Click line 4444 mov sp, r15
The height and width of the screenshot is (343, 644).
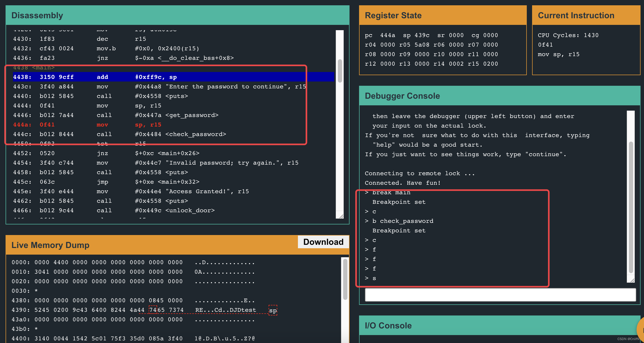(x=87, y=106)
